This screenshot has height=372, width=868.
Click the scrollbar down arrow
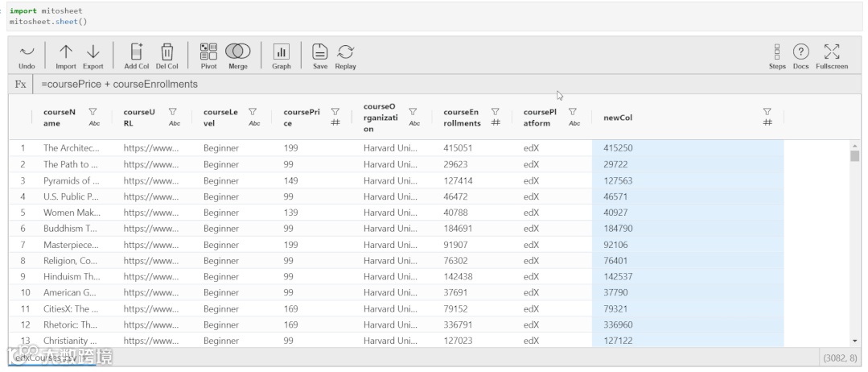[x=854, y=341]
